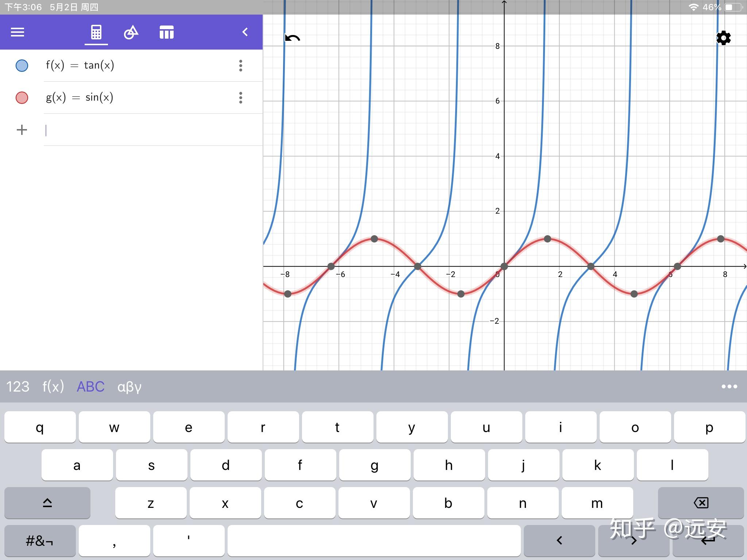
Task: Click the undo arrow in graph view
Action: click(293, 38)
